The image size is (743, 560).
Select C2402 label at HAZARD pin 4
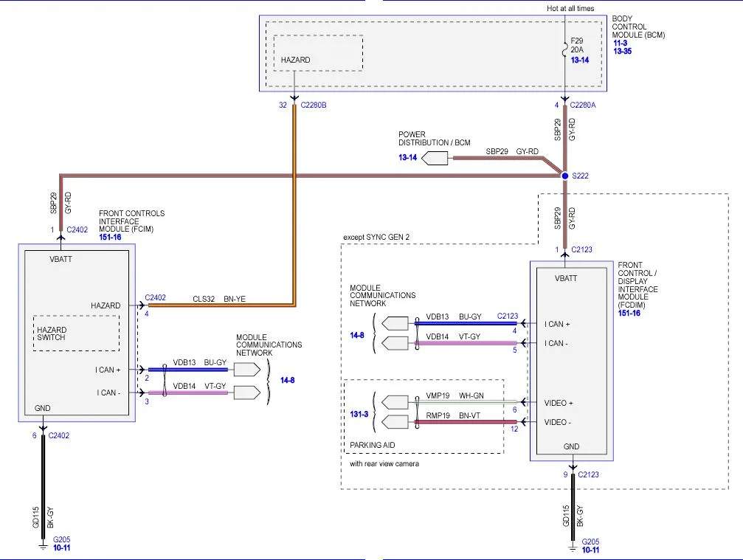tap(156, 297)
